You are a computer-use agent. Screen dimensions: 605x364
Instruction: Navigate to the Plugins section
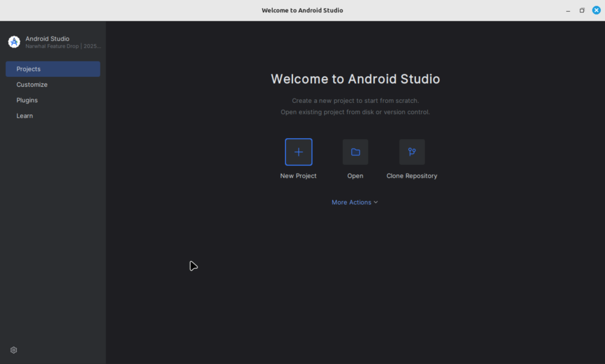(x=27, y=100)
